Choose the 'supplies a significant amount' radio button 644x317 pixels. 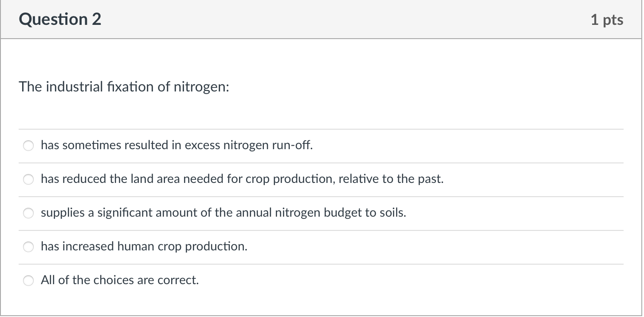(x=28, y=213)
